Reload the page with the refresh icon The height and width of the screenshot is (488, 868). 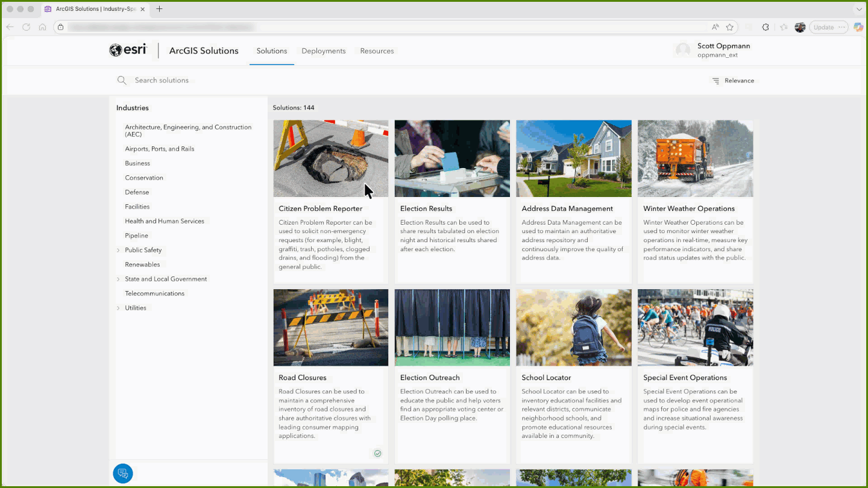(26, 27)
